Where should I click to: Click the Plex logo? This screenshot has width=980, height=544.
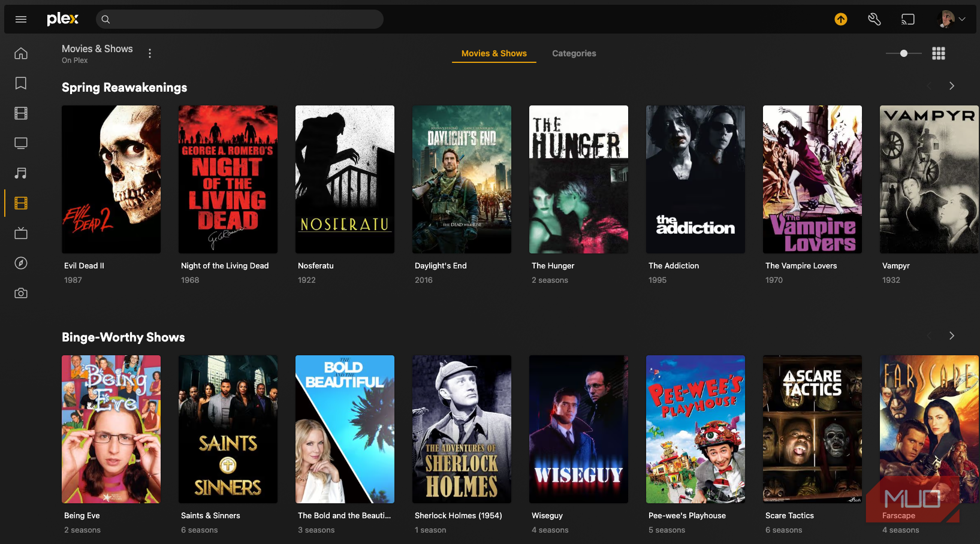point(63,19)
